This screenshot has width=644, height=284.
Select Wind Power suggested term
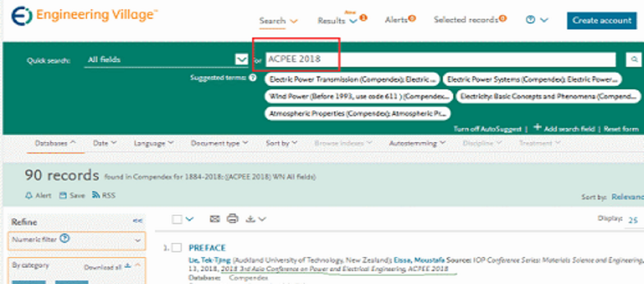[x=358, y=97]
